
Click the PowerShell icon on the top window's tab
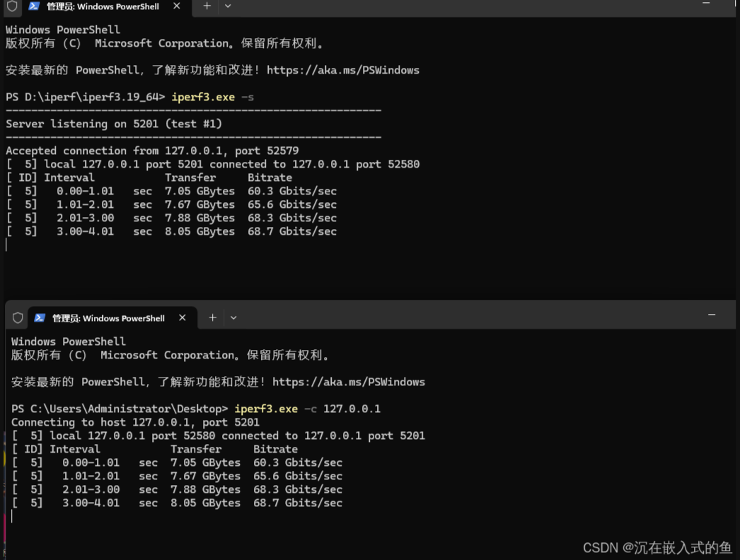[x=34, y=6]
